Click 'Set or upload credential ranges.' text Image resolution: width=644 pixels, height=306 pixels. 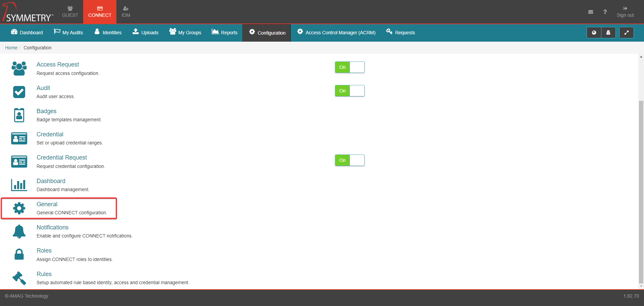[70, 143]
